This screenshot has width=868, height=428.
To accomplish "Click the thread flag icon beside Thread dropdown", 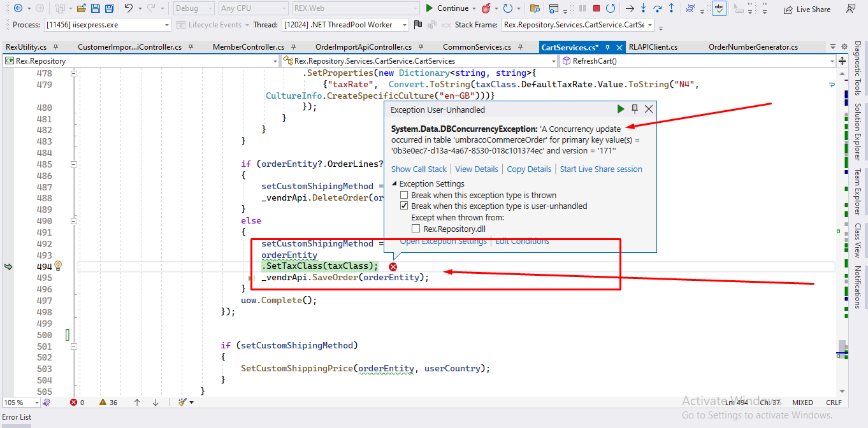I will (418, 25).
